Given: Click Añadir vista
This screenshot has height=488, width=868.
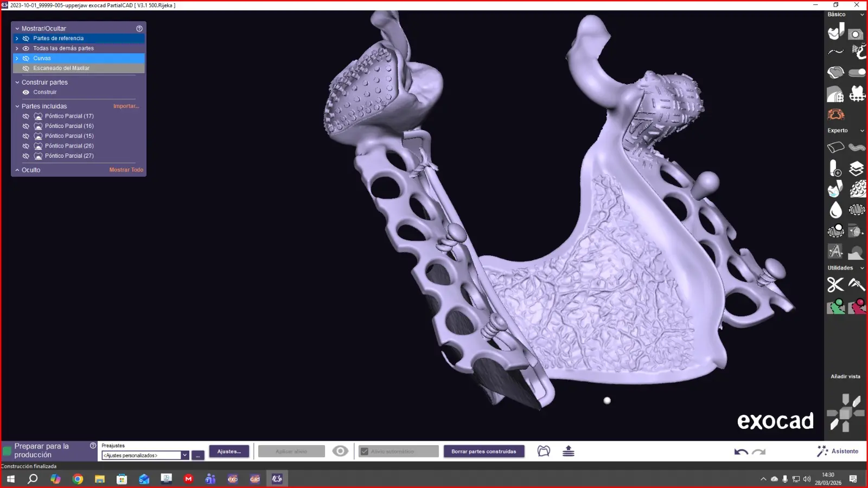Looking at the screenshot, I should pyautogui.click(x=845, y=376).
